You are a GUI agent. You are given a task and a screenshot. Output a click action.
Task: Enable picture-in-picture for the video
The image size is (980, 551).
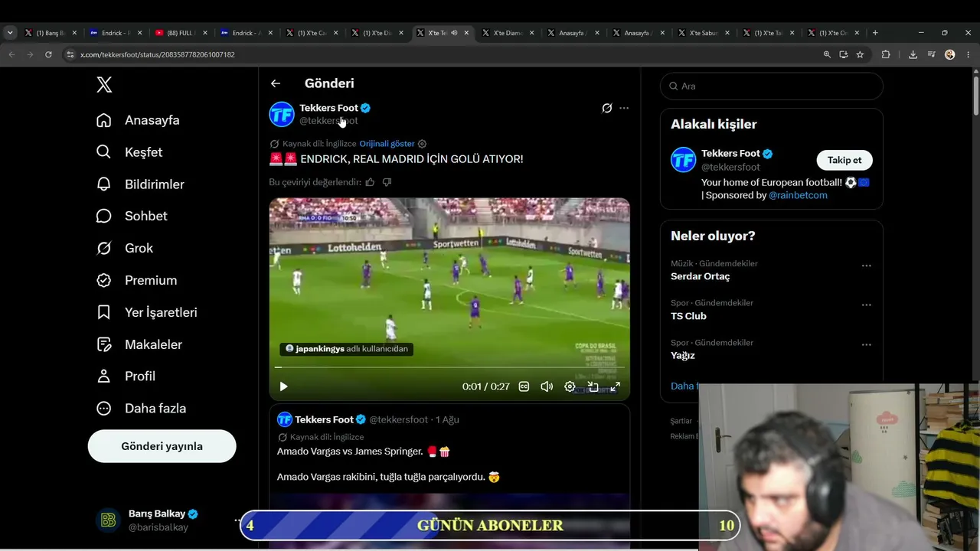[x=593, y=386]
